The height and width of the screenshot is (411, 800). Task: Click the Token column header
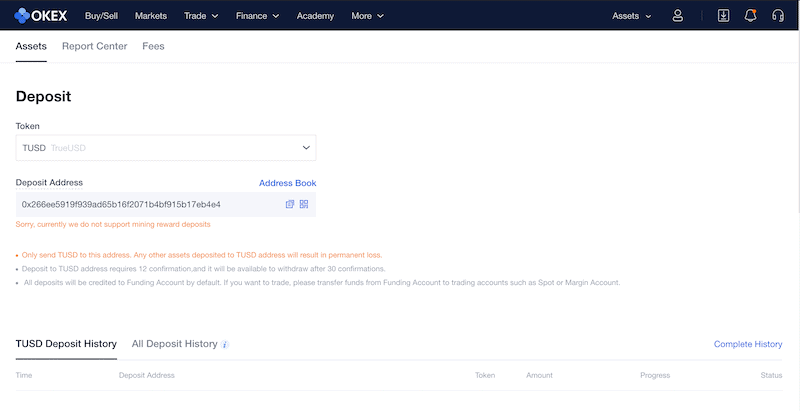tap(485, 375)
